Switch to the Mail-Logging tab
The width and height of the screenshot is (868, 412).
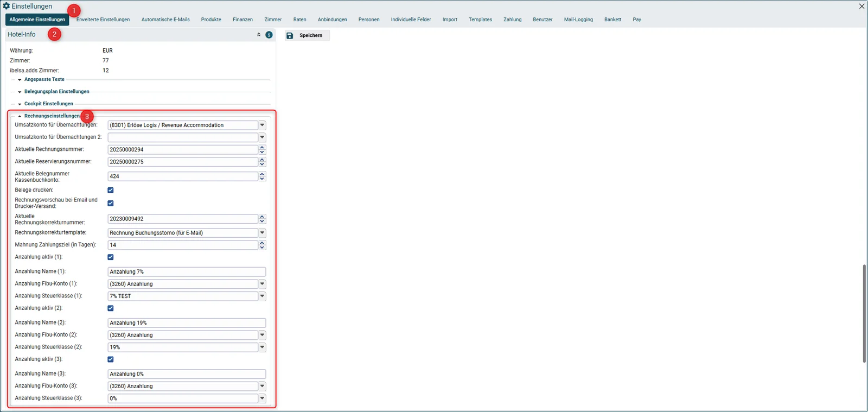tap(578, 20)
